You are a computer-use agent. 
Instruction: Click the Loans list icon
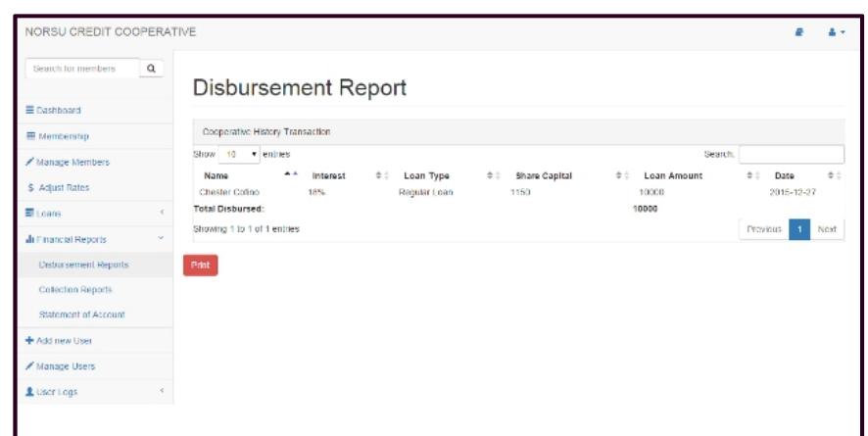point(29,213)
